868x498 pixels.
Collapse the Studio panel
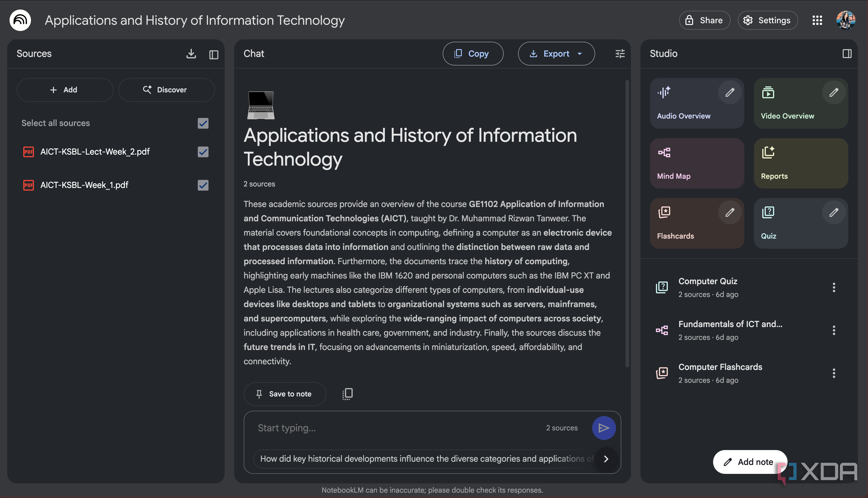[x=847, y=54]
